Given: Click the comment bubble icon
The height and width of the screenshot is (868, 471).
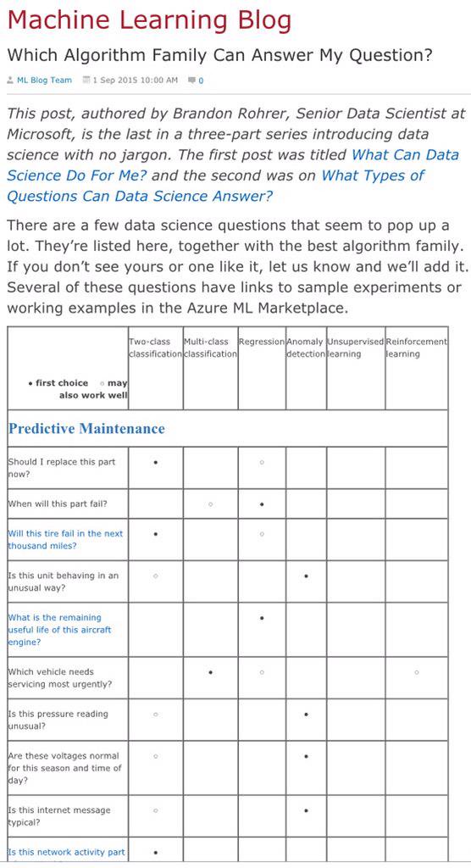Looking at the screenshot, I should (191, 81).
